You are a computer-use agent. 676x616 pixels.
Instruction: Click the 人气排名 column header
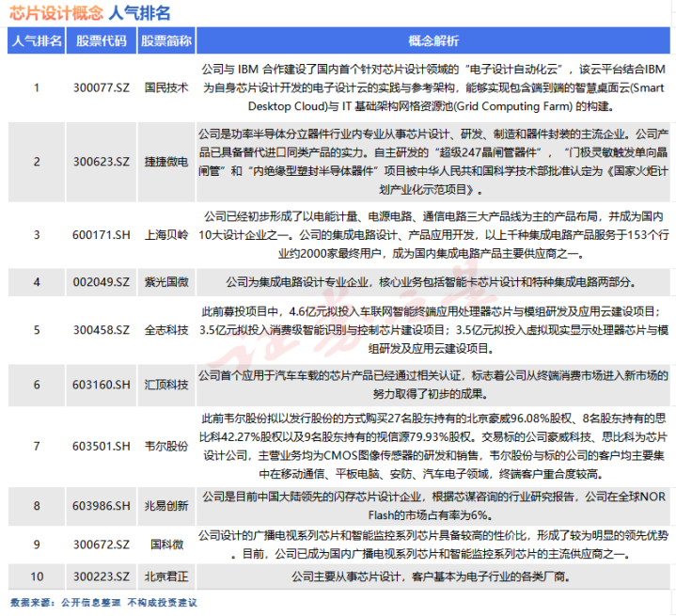point(37,40)
